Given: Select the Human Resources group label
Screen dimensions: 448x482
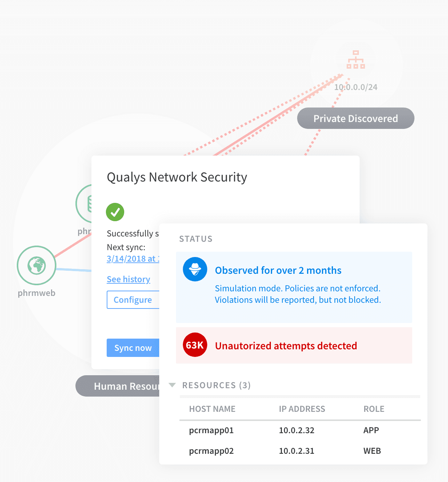Looking at the screenshot, I should [x=117, y=386].
